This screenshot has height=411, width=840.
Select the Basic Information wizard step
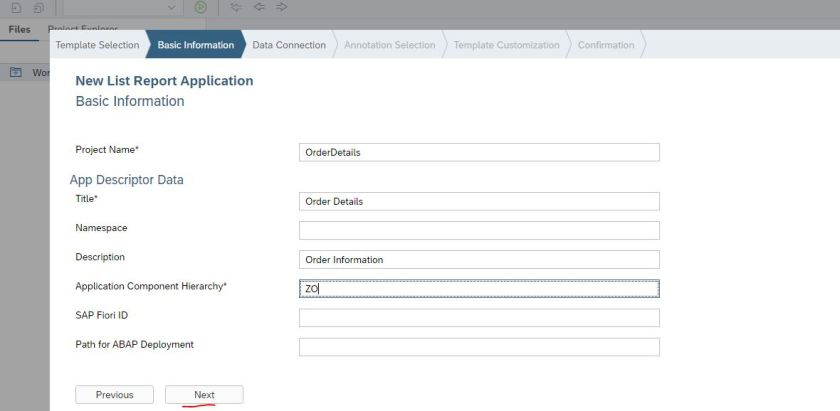195,45
